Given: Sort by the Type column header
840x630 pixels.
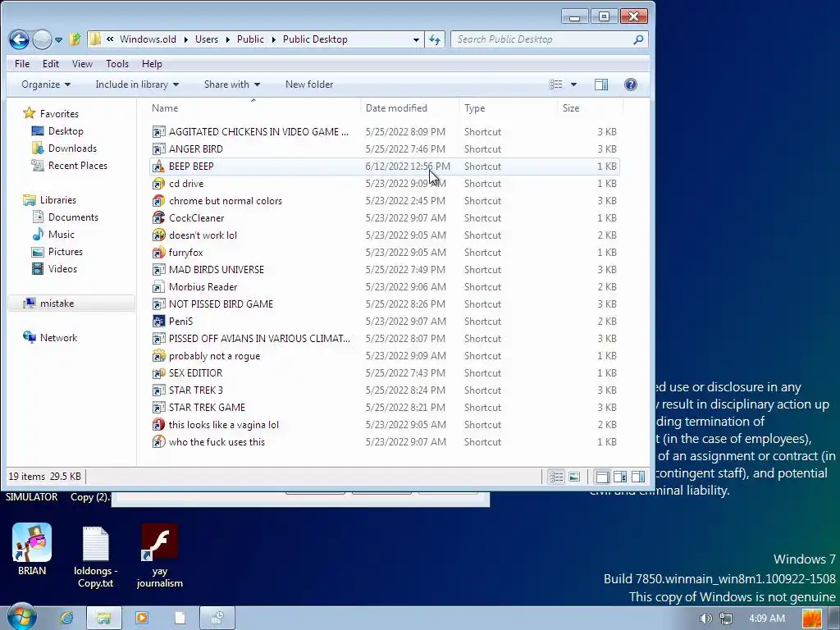Looking at the screenshot, I should (x=474, y=107).
